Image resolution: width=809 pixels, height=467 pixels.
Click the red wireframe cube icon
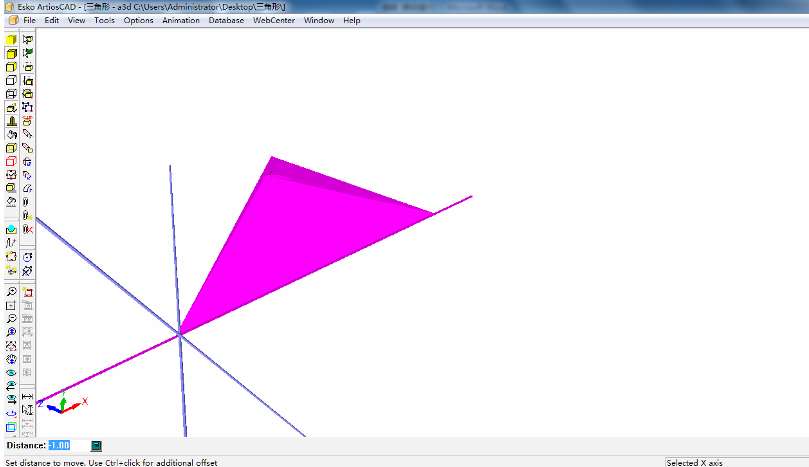coord(11,161)
